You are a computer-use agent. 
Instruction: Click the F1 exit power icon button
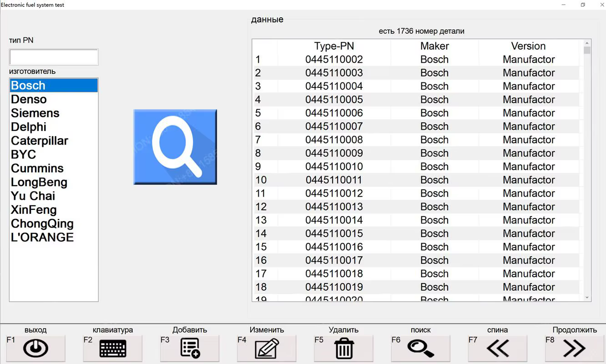(35, 349)
